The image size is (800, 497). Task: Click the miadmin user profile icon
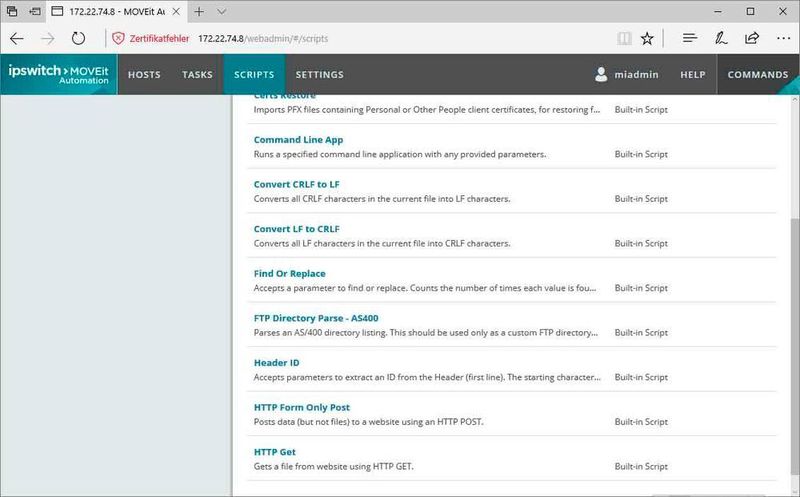[601, 74]
